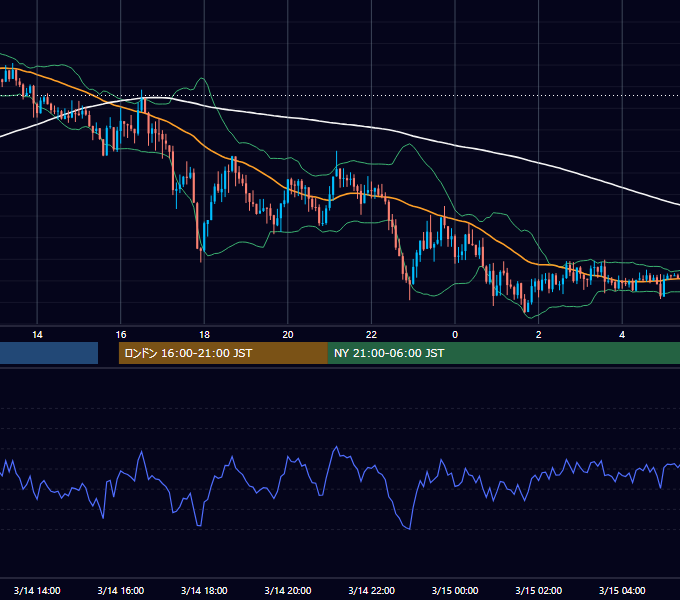Screen dimensions: 680x600
Task: Click hour label 2 on price chart axis
Action: coord(538,335)
